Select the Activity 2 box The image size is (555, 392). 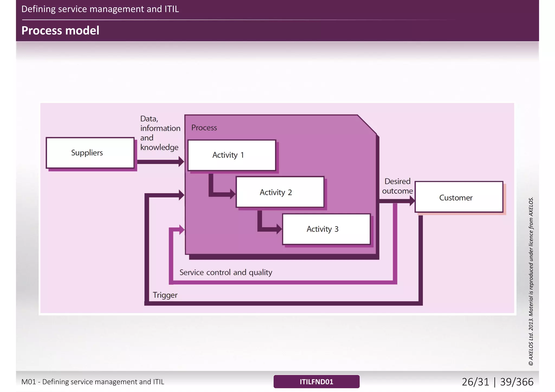pyautogui.click(x=280, y=192)
